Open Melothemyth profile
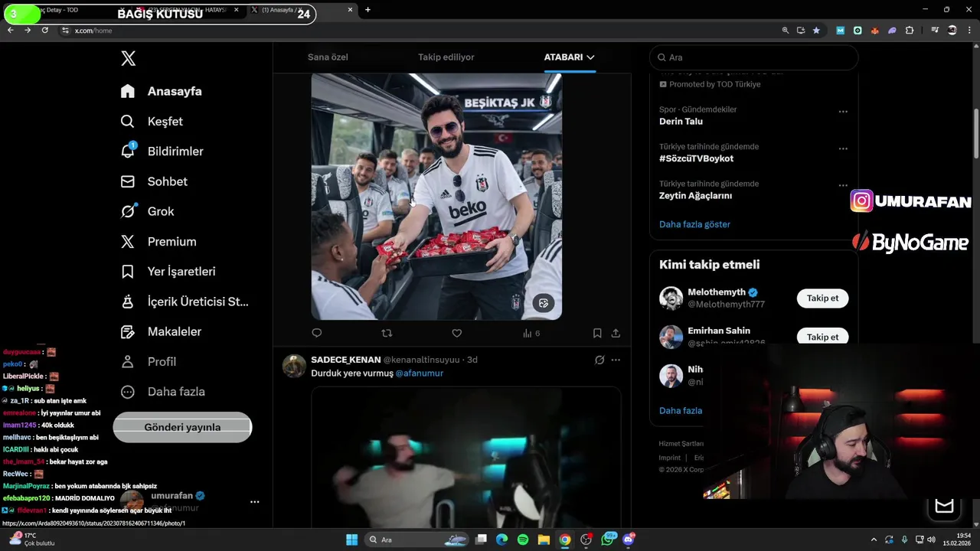980x551 pixels. (717, 292)
